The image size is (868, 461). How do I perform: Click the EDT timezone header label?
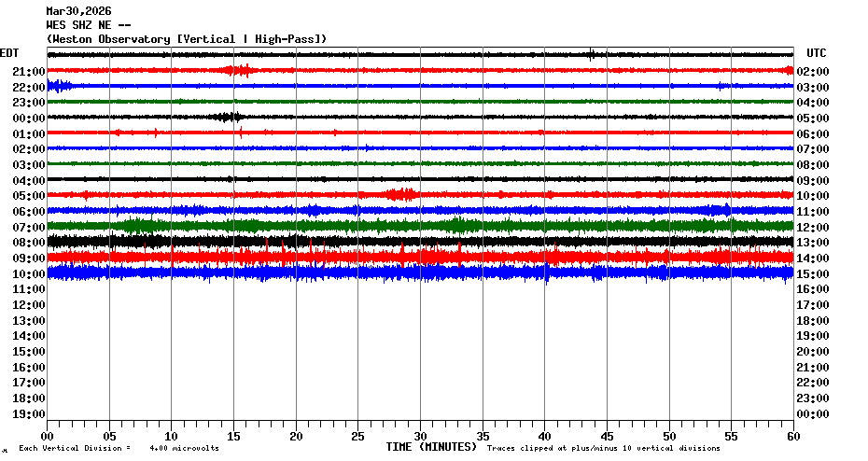pyautogui.click(x=9, y=53)
